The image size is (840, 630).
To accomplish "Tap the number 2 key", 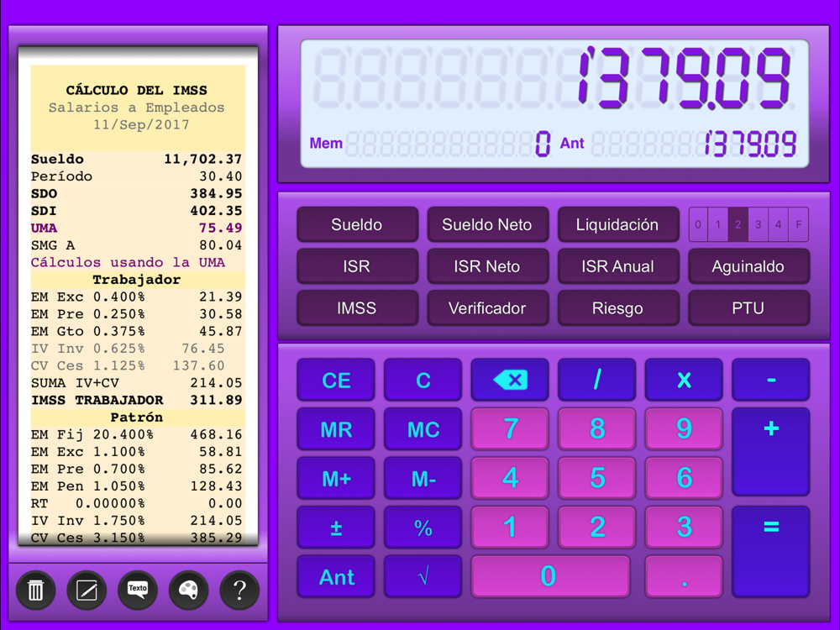I will 596,528.
